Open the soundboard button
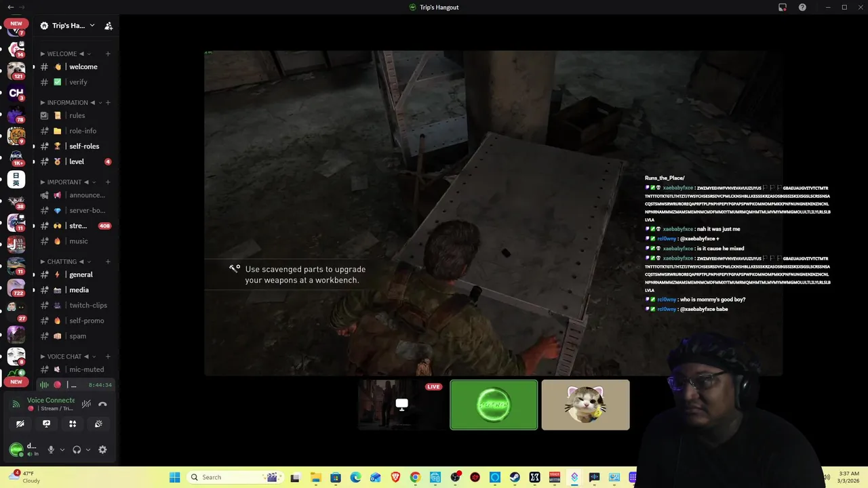The width and height of the screenshot is (868, 488). [x=98, y=424]
